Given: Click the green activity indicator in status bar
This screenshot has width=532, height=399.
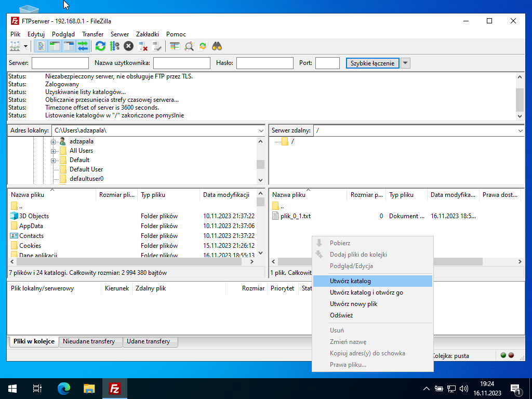Looking at the screenshot, I should click(503, 355).
